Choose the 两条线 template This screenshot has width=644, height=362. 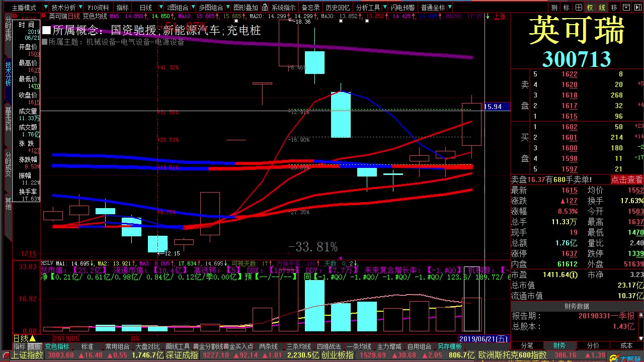[x=268, y=347]
